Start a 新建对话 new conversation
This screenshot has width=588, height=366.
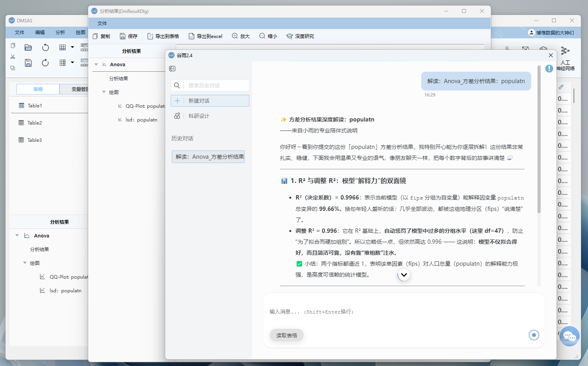click(x=210, y=101)
